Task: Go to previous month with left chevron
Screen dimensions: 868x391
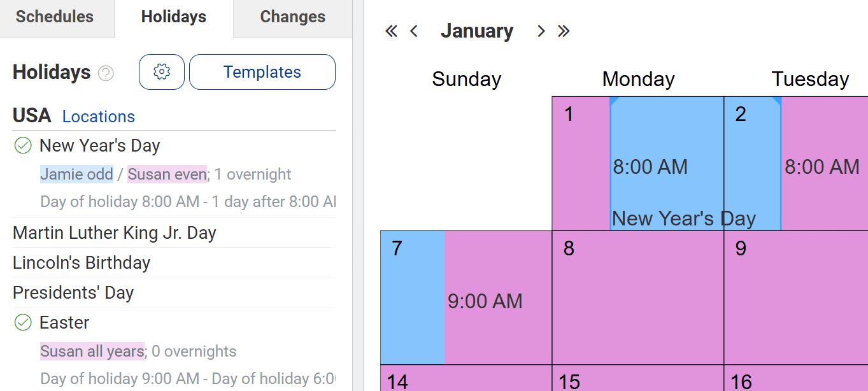Action: pos(414,31)
